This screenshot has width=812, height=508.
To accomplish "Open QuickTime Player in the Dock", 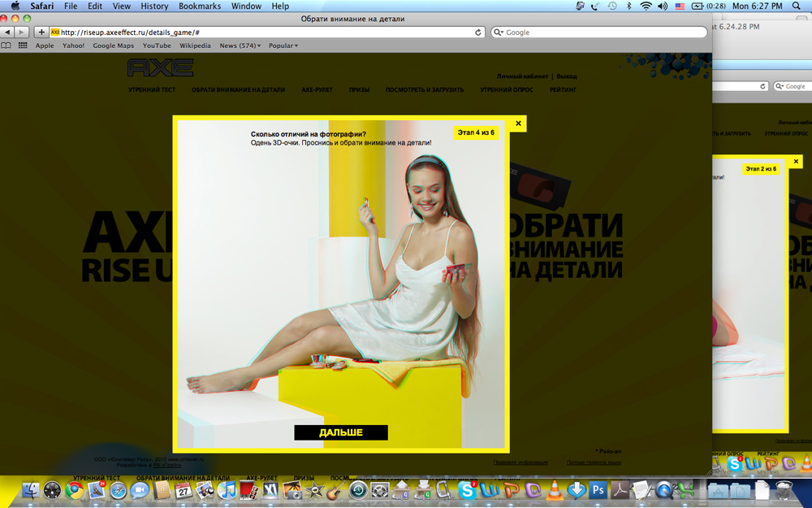I will pos(663,490).
